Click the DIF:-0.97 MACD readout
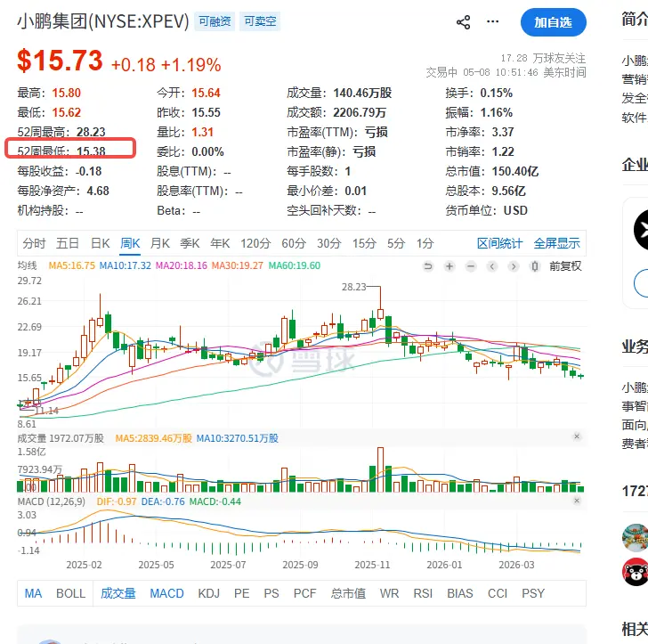 pyautogui.click(x=116, y=501)
